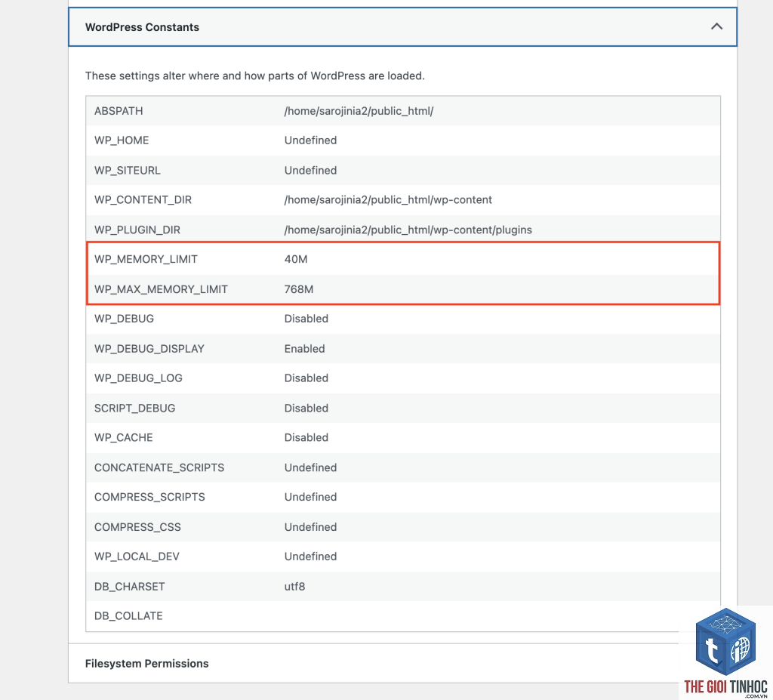Click the WP_HOME constant name

[122, 140]
